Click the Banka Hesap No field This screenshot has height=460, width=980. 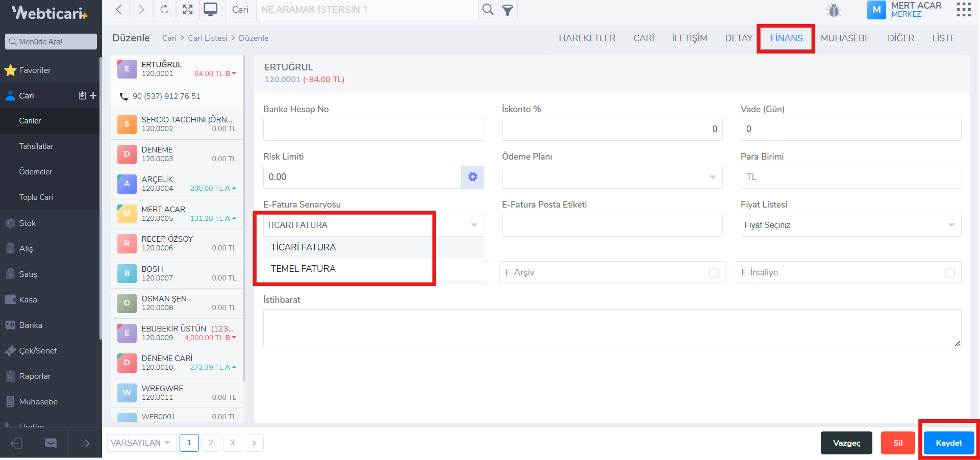[373, 130]
